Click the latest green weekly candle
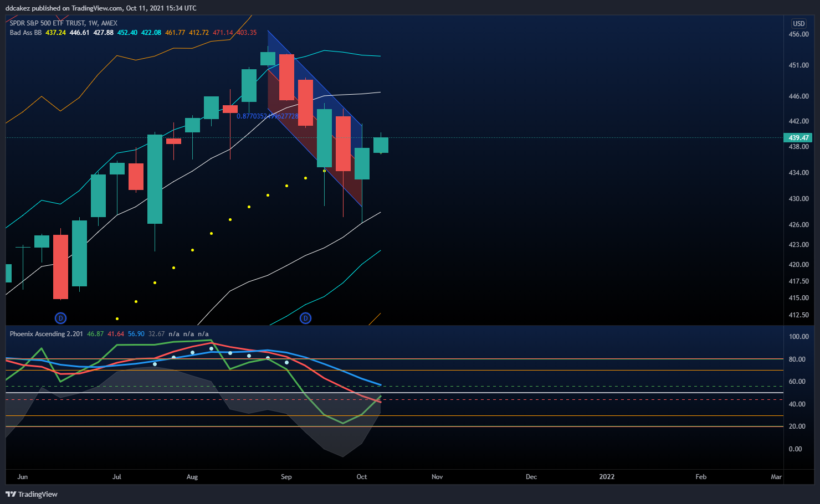The image size is (820, 504). click(381, 145)
